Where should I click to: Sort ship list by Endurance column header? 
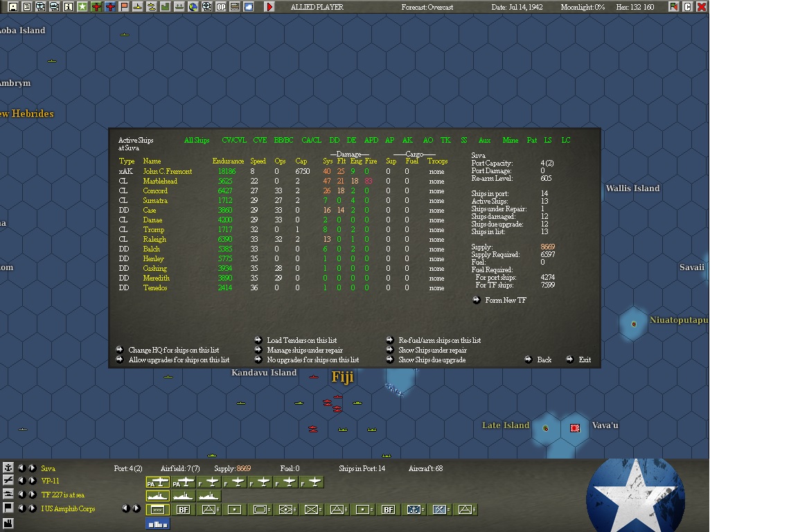tap(228, 161)
